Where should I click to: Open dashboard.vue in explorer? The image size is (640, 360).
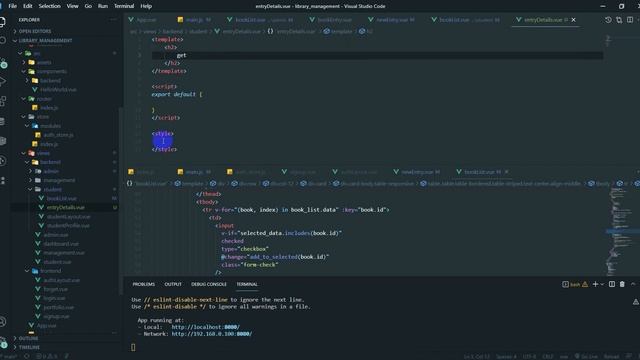click(x=61, y=244)
